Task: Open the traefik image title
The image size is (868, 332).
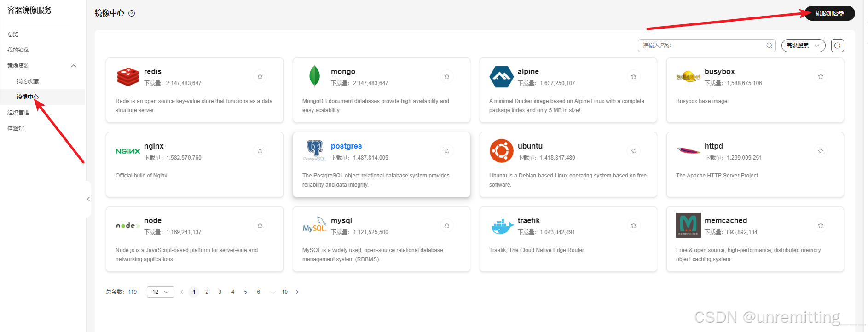Action: click(529, 220)
